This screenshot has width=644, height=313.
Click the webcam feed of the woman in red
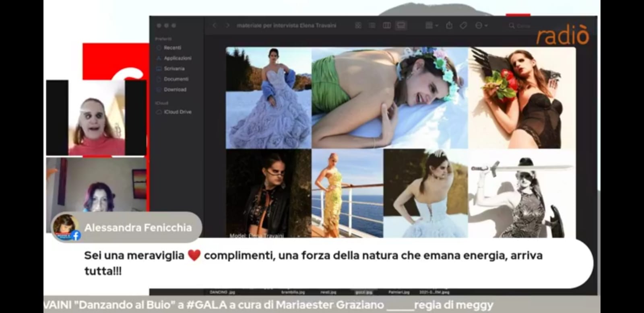point(96,117)
